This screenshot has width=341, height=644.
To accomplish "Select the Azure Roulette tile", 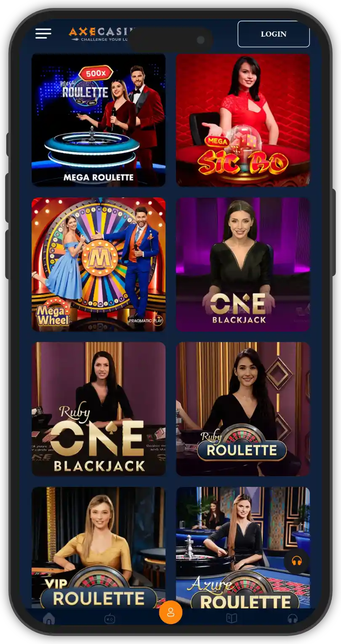I will [x=243, y=547].
